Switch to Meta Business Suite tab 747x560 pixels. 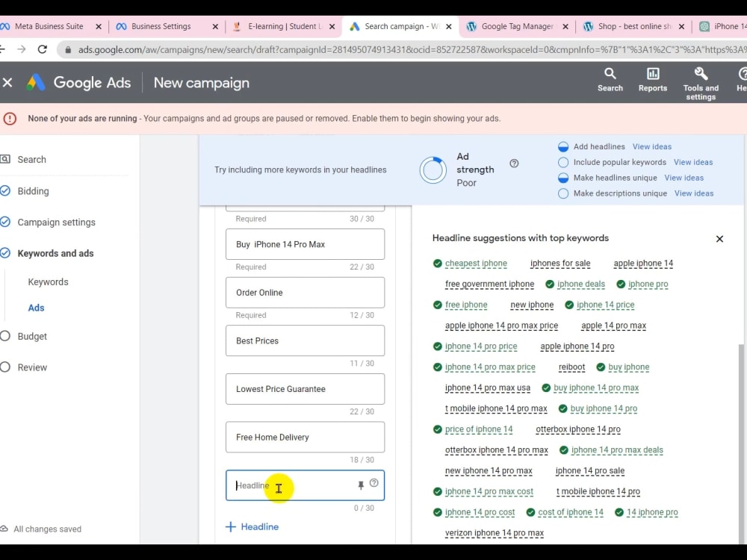(49, 26)
